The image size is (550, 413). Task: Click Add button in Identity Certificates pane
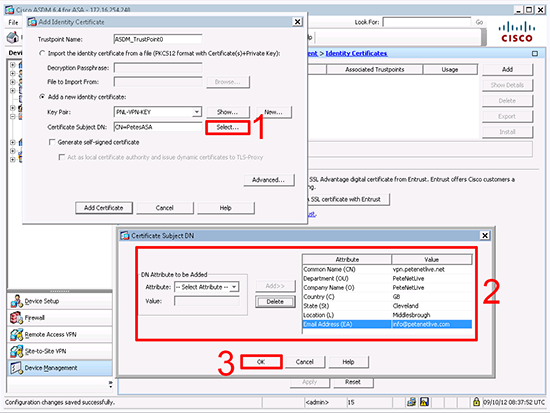point(507,69)
